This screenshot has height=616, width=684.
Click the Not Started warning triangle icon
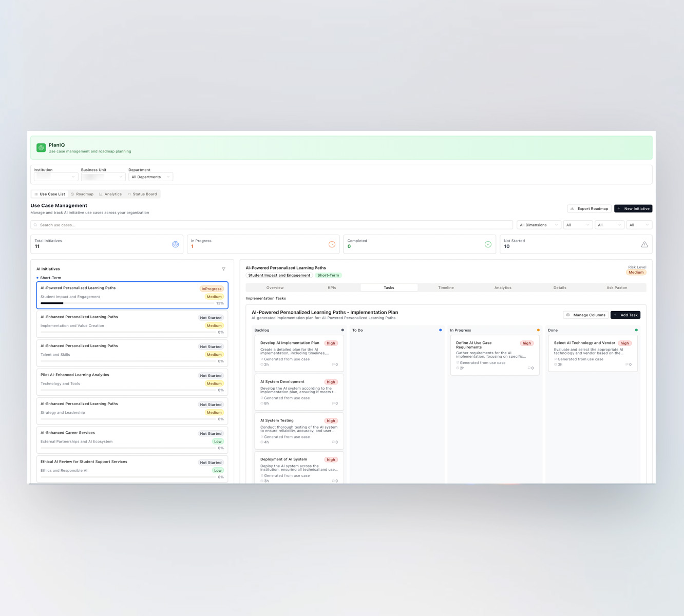pyautogui.click(x=644, y=244)
